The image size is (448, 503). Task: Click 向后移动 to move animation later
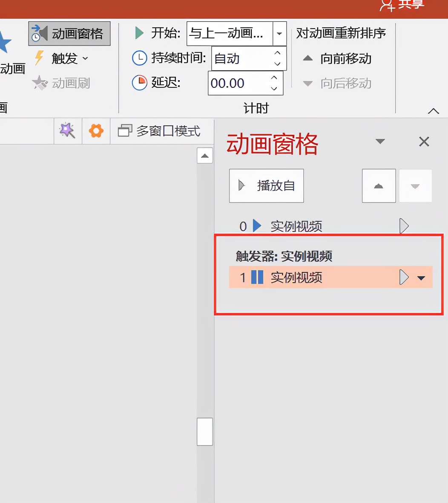point(337,84)
